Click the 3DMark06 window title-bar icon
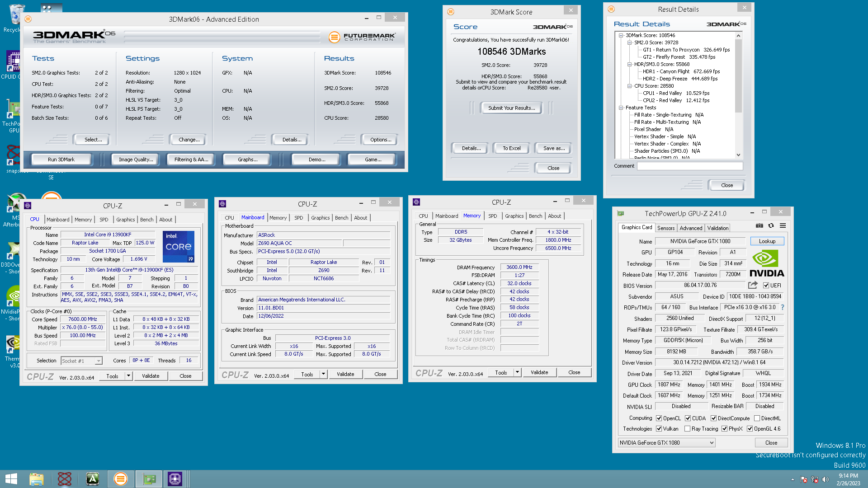868x488 pixels. click(28, 19)
